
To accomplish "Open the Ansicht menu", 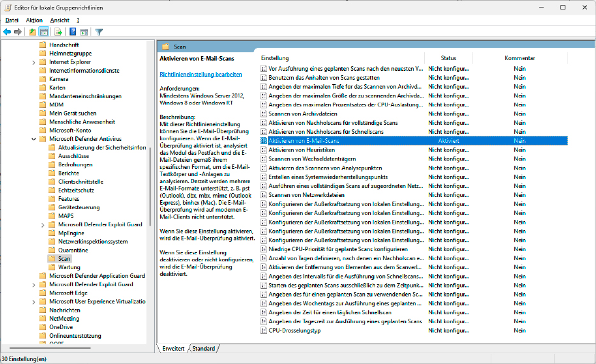I will point(59,20).
